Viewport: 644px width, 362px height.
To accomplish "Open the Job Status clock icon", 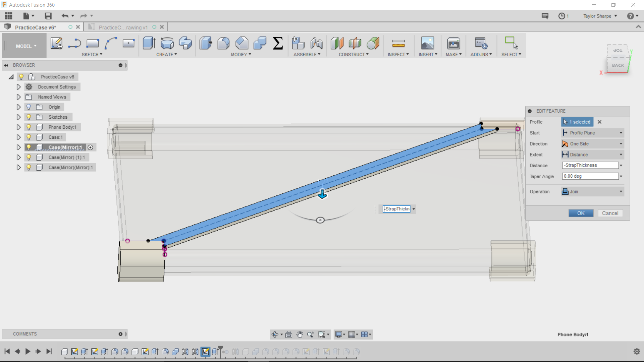I will (561, 16).
